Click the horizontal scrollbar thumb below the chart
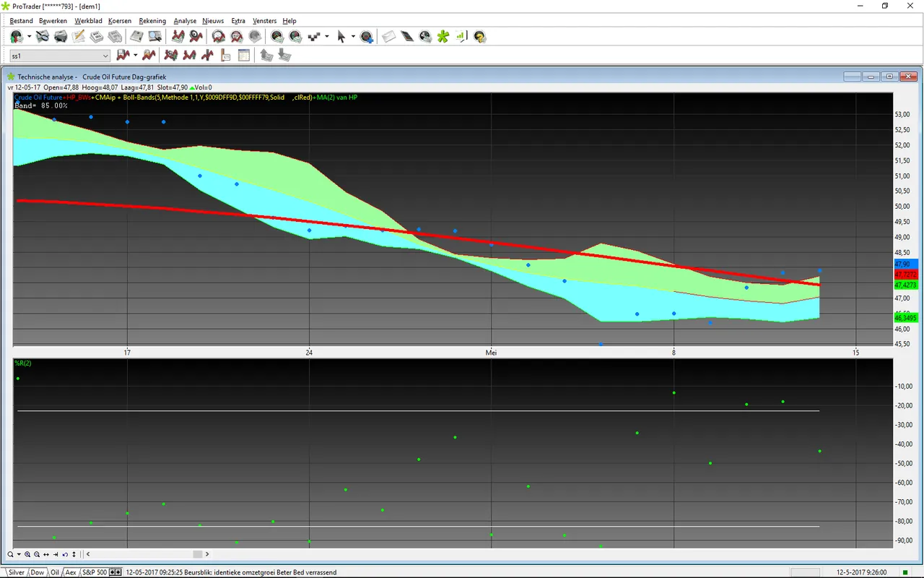The width and height of the screenshot is (924, 578). 197,554
